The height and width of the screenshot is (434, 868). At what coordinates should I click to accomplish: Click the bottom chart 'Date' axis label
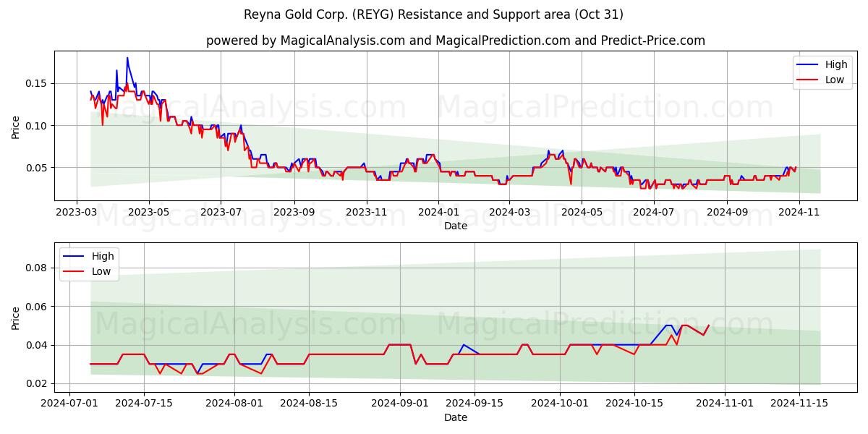(x=456, y=417)
